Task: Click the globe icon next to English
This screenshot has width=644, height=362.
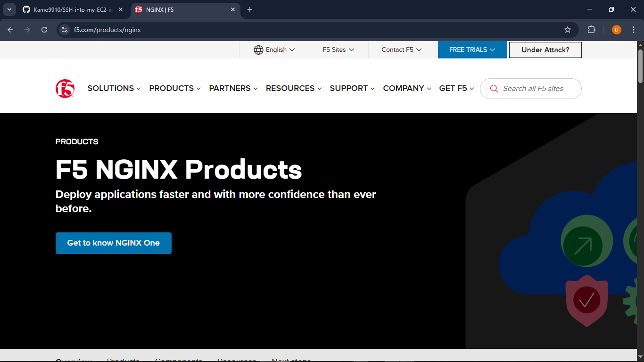Action: coord(258,49)
